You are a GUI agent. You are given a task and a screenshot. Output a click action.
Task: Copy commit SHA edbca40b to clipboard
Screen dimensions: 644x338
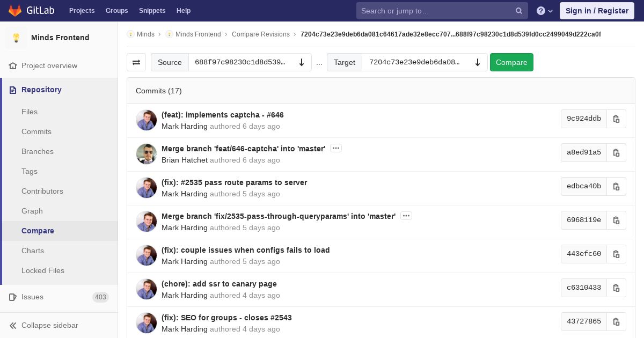tap(616, 186)
